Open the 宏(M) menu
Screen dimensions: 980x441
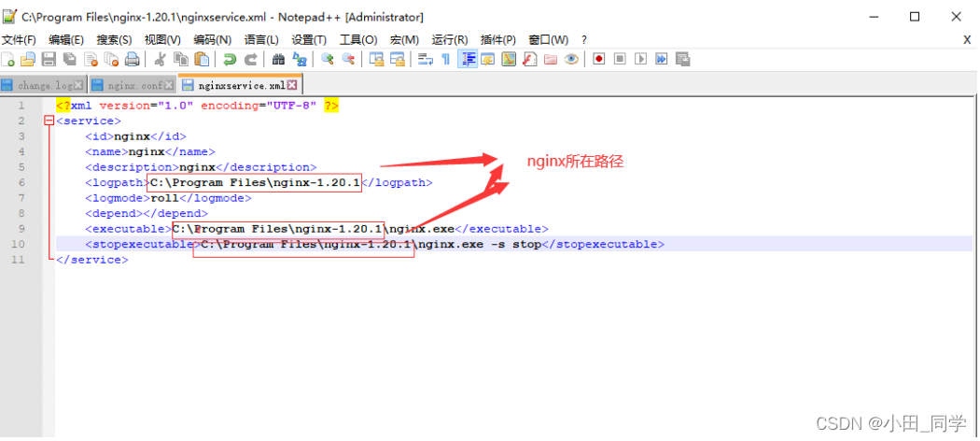(x=404, y=40)
